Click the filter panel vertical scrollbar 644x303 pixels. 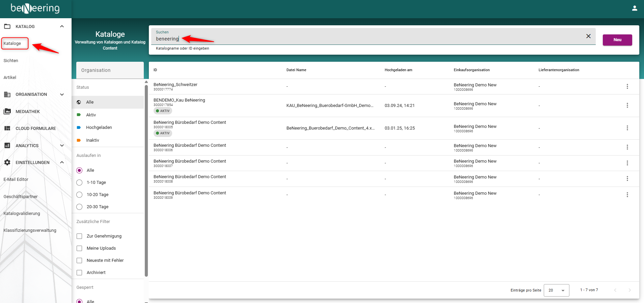[146, 179]
